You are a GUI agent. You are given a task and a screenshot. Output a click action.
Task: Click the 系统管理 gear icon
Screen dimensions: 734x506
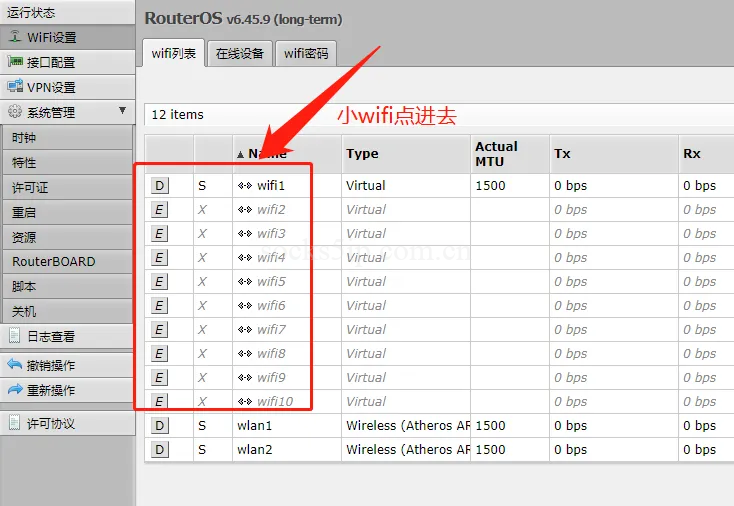coord(15,112)
